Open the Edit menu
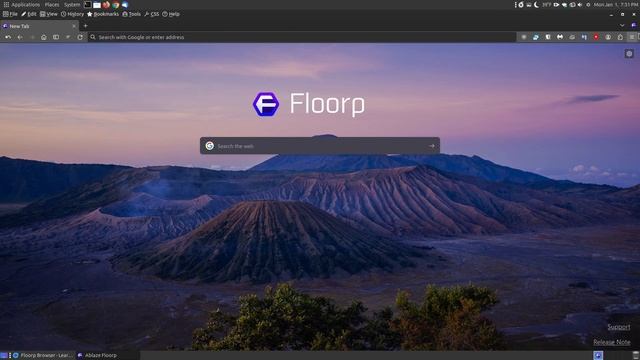This screenshot has height=360, width=640. click(x=29, y=14)
